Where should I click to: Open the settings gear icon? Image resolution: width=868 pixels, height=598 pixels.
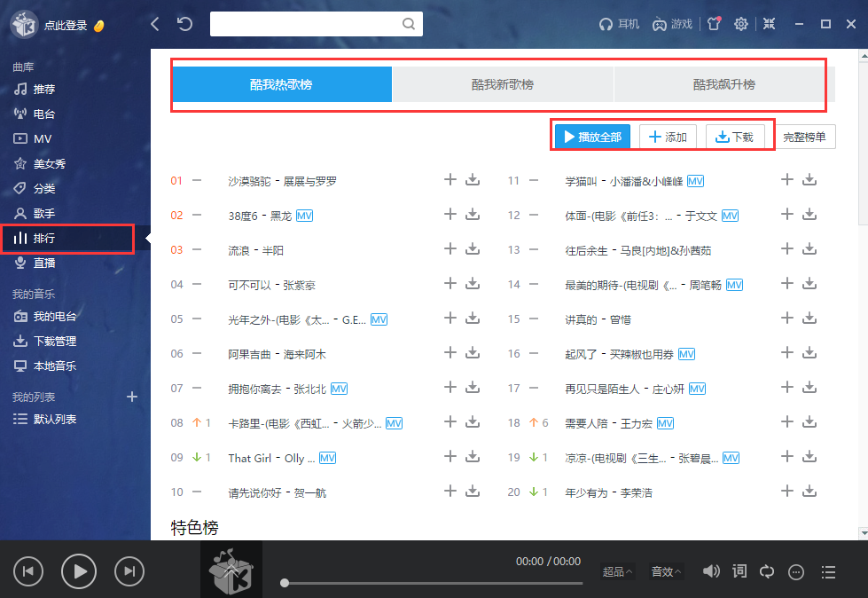[x=741, y=24]
